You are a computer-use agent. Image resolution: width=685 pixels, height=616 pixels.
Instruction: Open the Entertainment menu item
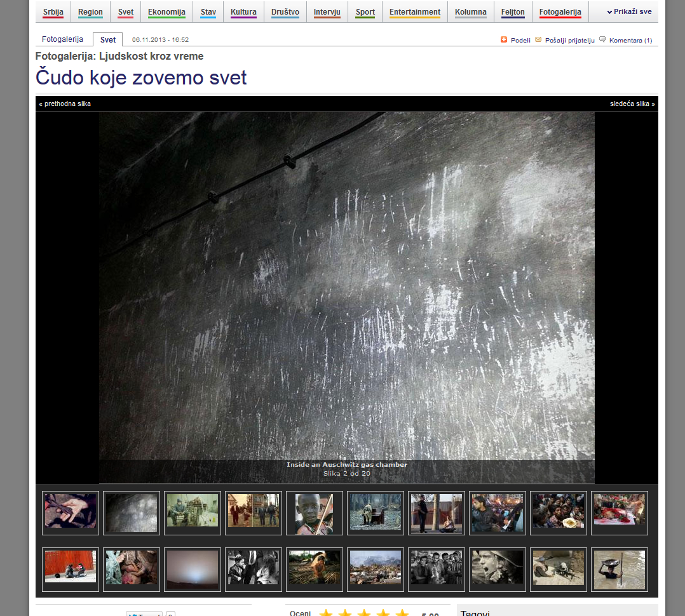click(x=414, y=12)
